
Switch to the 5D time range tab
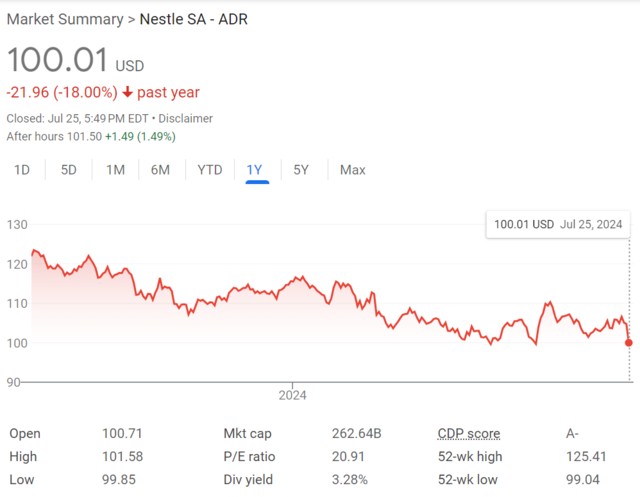[x=68, y=170]
